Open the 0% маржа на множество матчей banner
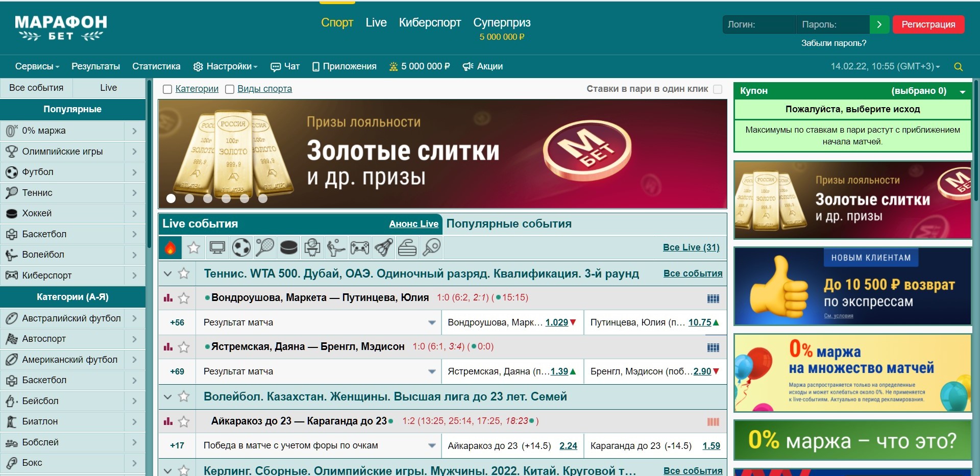The height and width of the screenshot is (476, 980). [x=852, y=373]
